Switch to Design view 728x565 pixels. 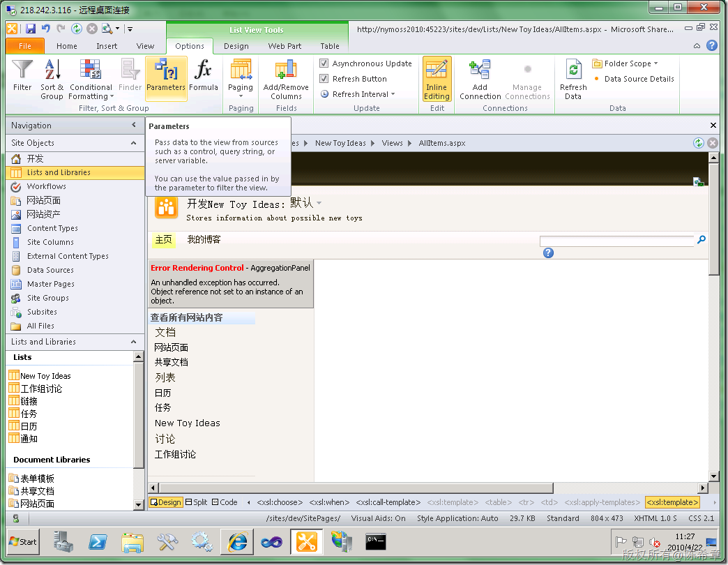point(165,502)
